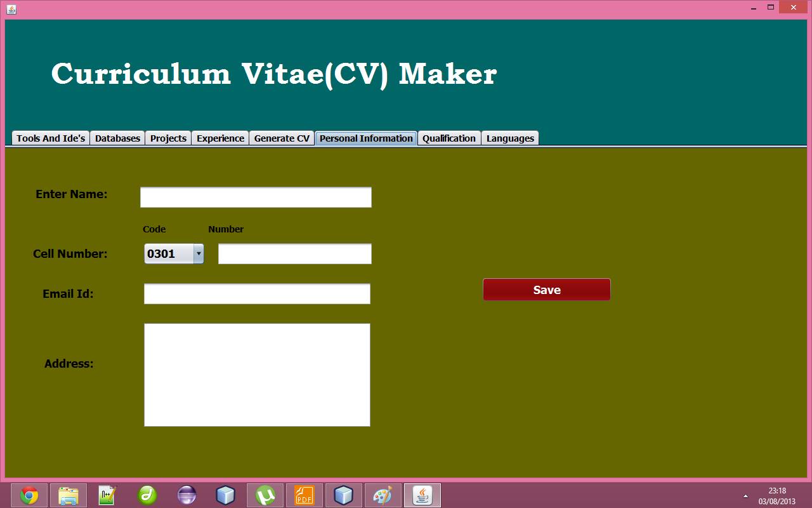Open the green Dreamweaver taskbar icon
812x508 pixels.
point(147,495)
